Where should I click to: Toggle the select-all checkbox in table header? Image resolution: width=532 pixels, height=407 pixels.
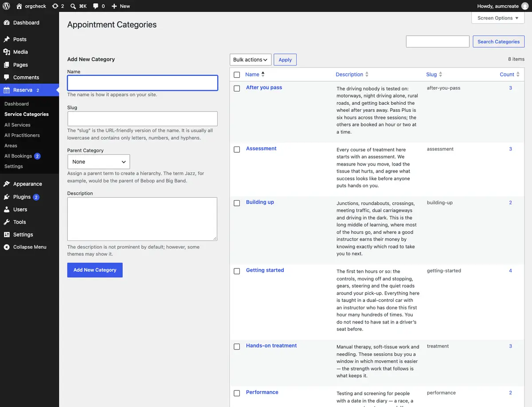click(x=237, y=75)
